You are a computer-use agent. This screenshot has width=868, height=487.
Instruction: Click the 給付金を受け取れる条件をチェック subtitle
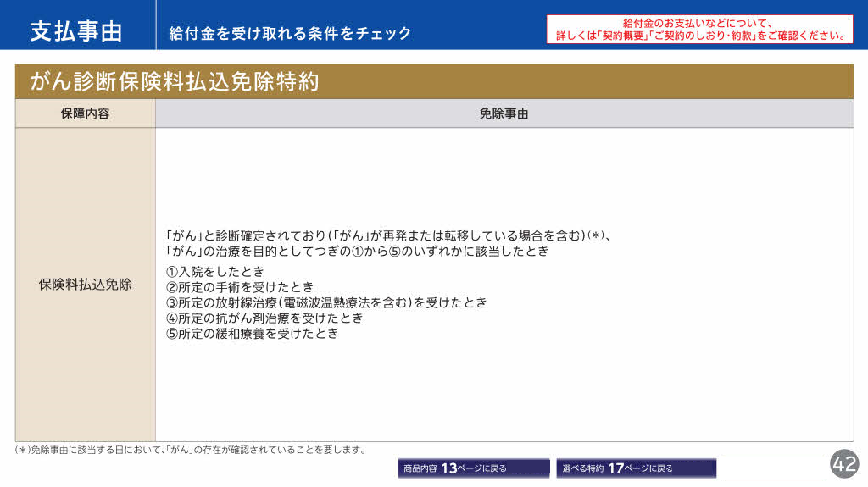point(290,33)
